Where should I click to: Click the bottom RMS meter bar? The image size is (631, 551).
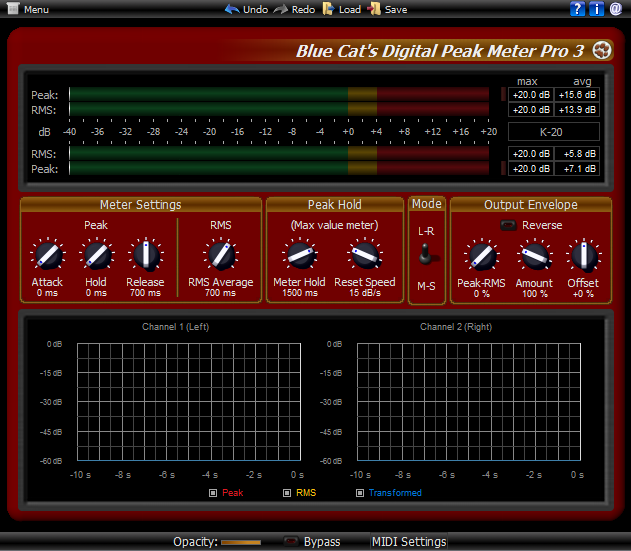pos(279,153)
